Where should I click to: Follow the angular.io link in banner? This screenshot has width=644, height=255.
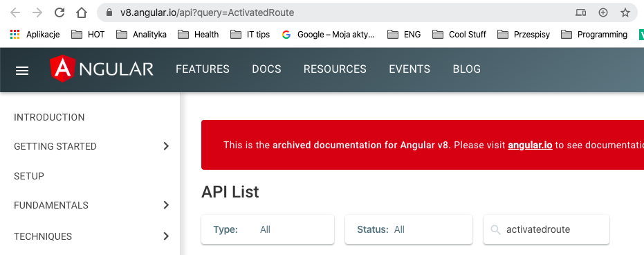click(530, 146)
